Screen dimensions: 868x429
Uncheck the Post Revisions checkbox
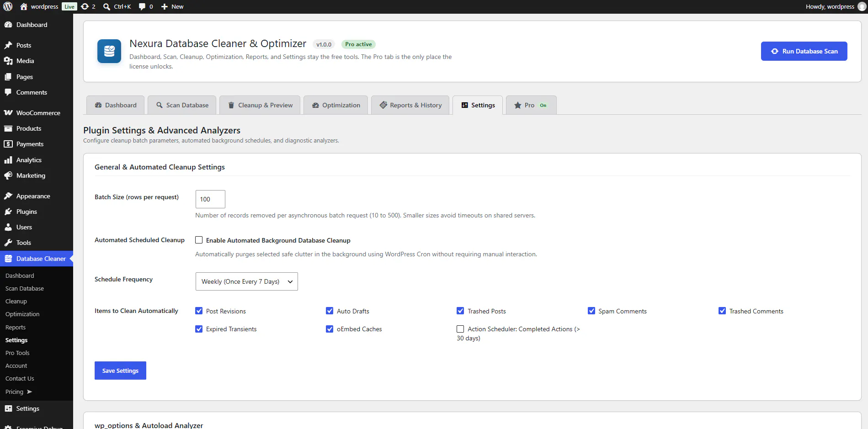199,311
